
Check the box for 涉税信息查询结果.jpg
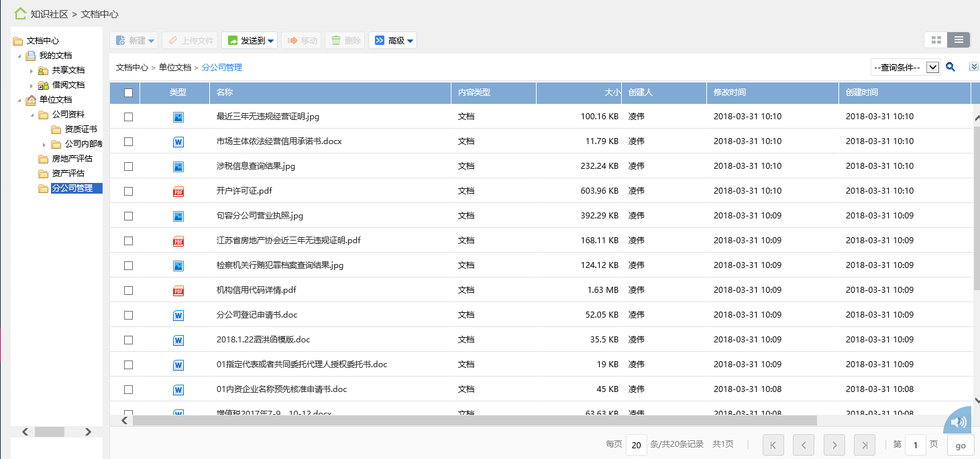[128, 166]
